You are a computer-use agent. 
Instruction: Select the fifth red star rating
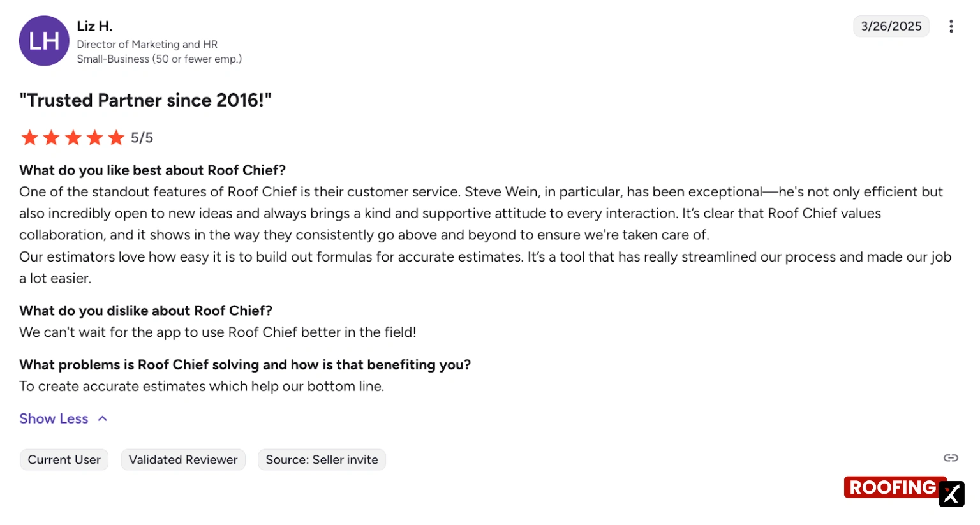point(116,137)
